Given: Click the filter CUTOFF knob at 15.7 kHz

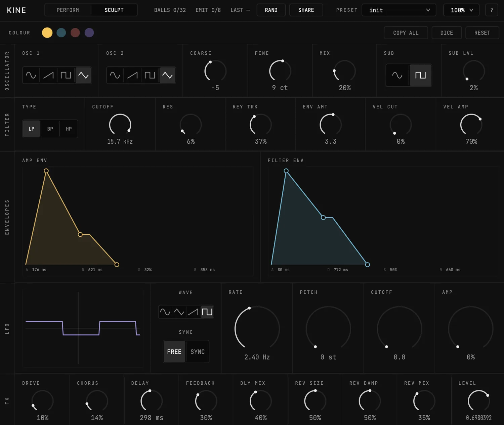Looking at the screenshot, I should [x=120, y=125].
